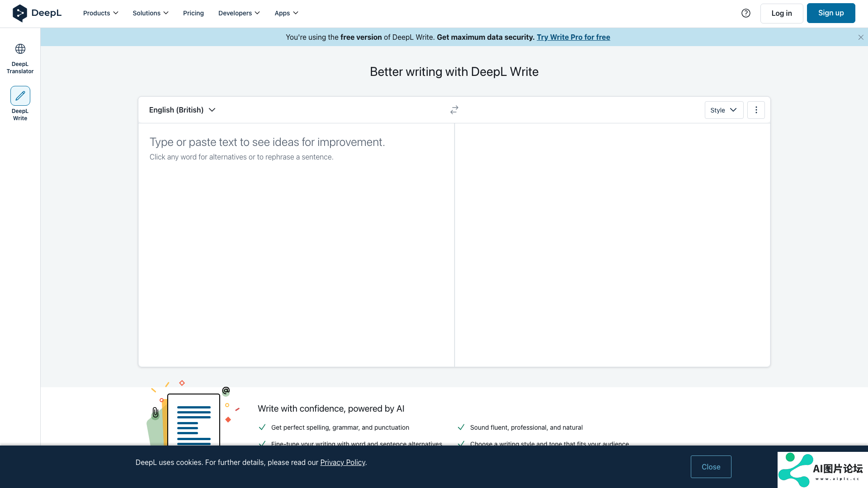Select DeepL Write pencil icon
Viewport: 868px width, 488px height.
(x=20, y=96)
